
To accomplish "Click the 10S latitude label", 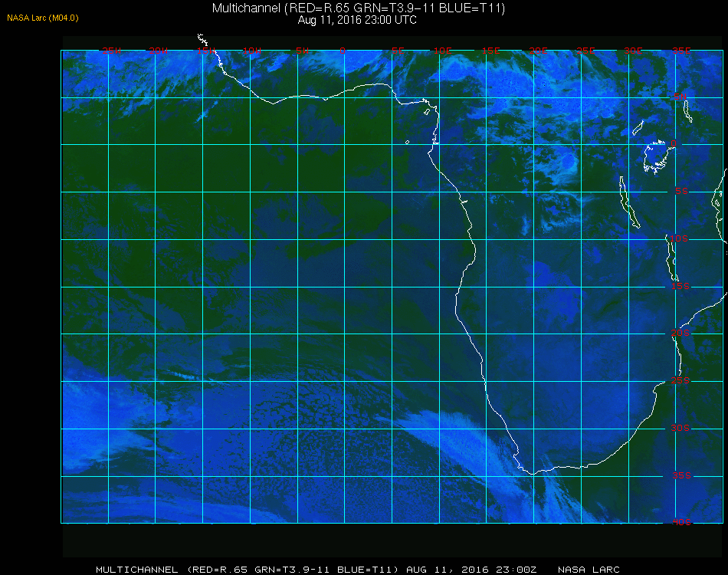I will [679, 238].
